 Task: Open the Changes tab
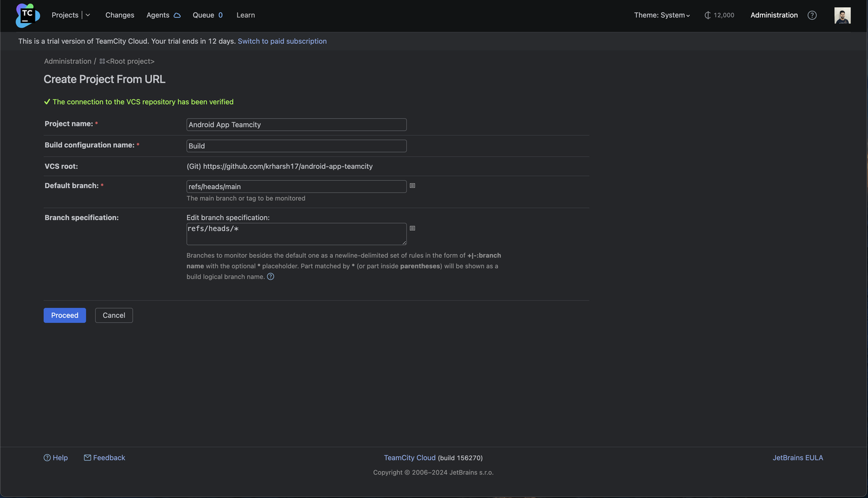click(120, 15)
